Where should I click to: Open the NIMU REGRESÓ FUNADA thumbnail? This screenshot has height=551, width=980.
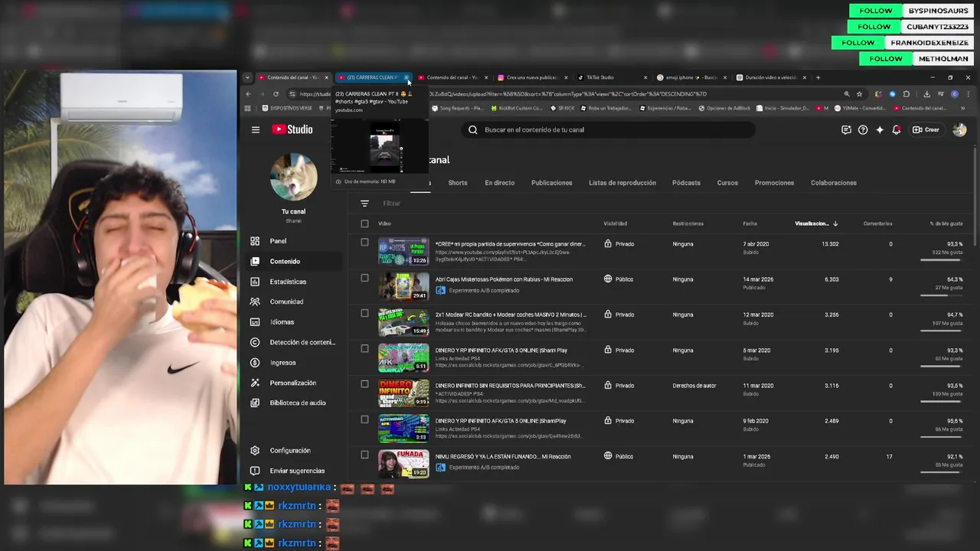[403, 464]
